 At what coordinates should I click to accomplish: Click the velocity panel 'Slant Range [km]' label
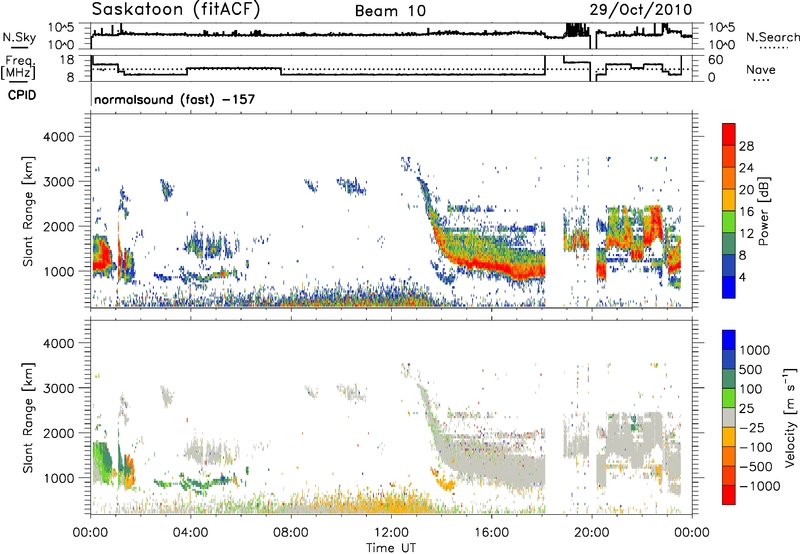coord(28,418)
